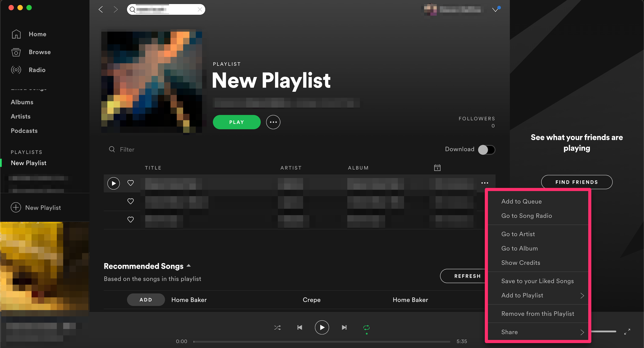Select Go to Artist from context menu
This screenshot has height=348, width=644.
(519, 234)
